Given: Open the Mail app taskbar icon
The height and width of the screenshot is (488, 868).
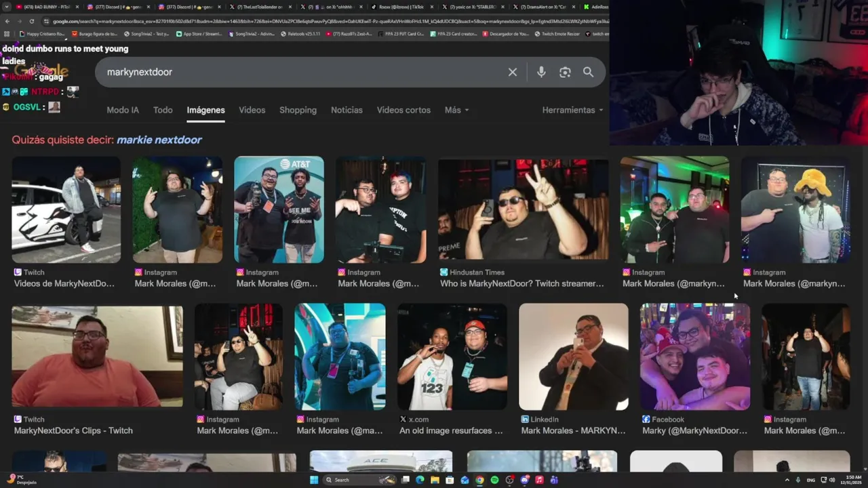Looking at the screenshot, I should pyautogui.click(x=465, y=480).
